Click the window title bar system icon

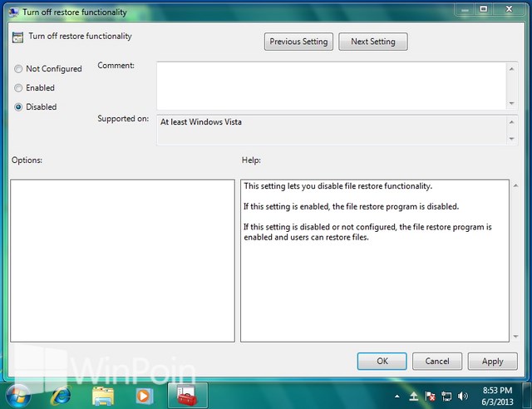[x=14, y=12]
